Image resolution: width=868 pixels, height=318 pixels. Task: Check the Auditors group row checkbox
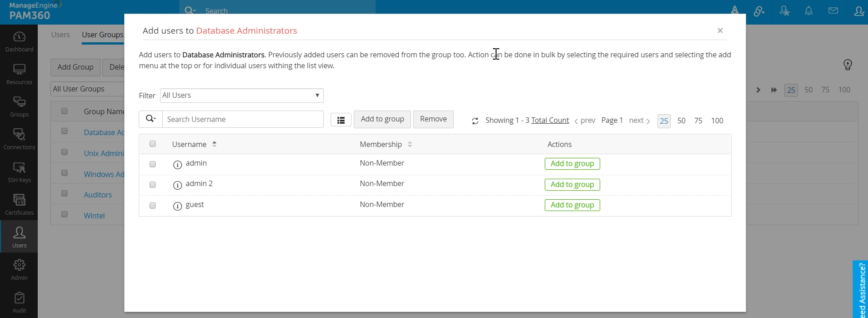pyautogui.click(x=65, y=193)
